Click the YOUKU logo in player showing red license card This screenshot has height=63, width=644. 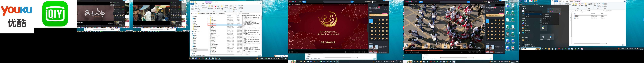(x=293, y=1)
